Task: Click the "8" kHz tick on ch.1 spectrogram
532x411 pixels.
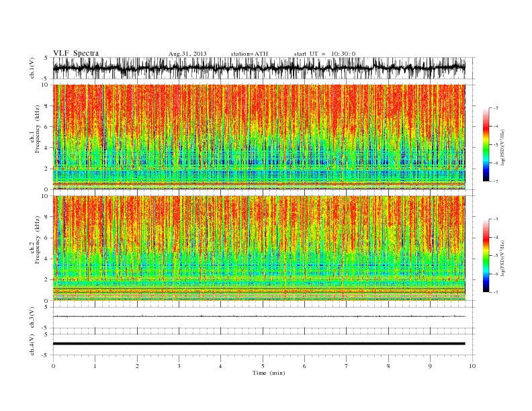Action: tap(46, 106)
